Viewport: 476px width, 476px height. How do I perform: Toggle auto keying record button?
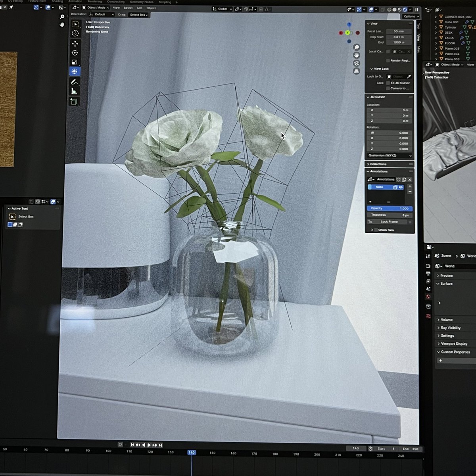120,445
